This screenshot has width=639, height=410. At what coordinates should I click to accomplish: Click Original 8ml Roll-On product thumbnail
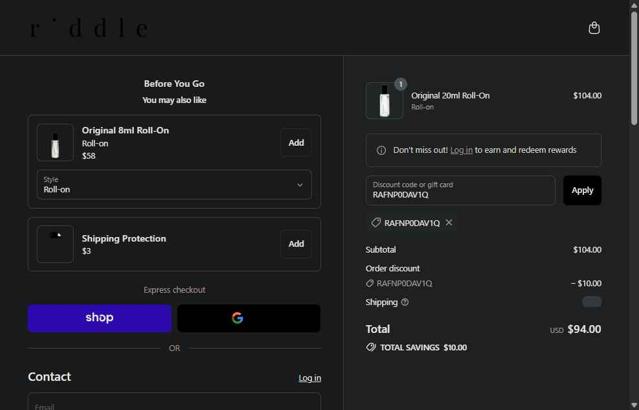click(55, 143)
